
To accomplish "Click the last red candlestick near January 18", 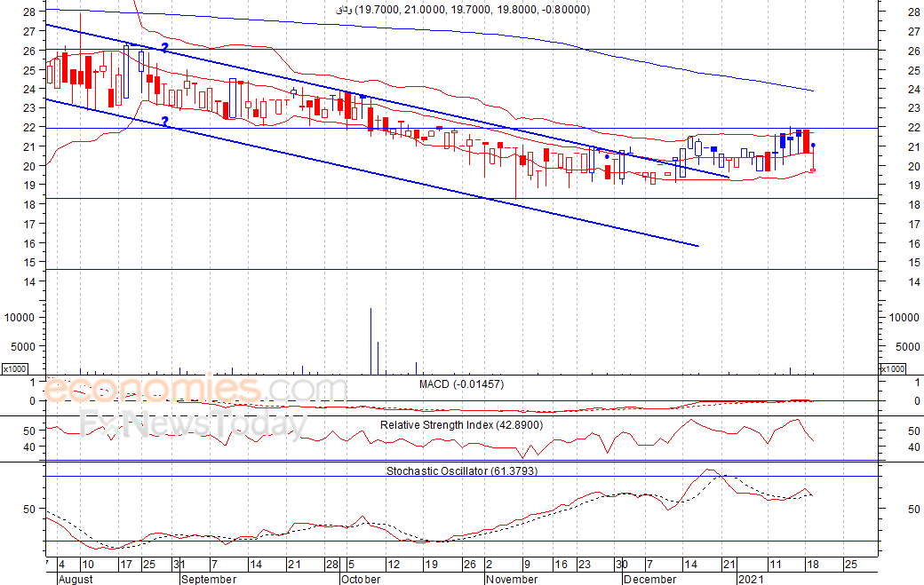I will (806, 141).
